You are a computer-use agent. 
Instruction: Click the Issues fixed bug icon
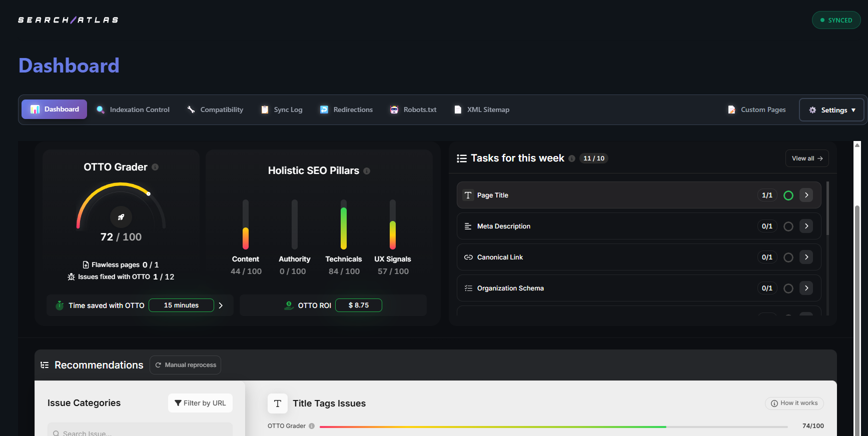71,277
